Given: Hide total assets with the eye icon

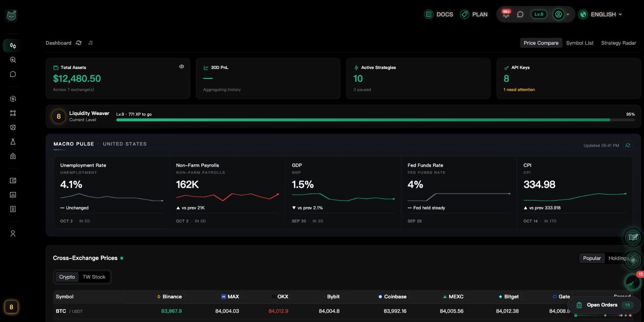Looking at the screenshot, I should (182, 67).
